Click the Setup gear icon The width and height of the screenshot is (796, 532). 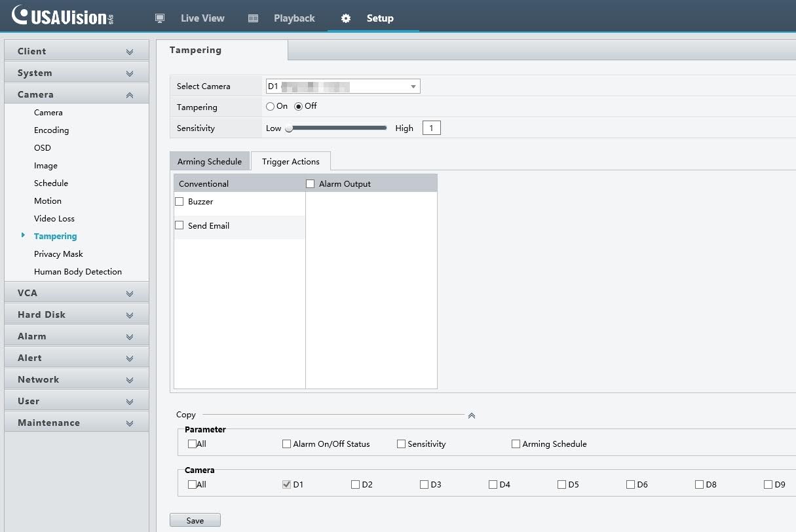346,18
